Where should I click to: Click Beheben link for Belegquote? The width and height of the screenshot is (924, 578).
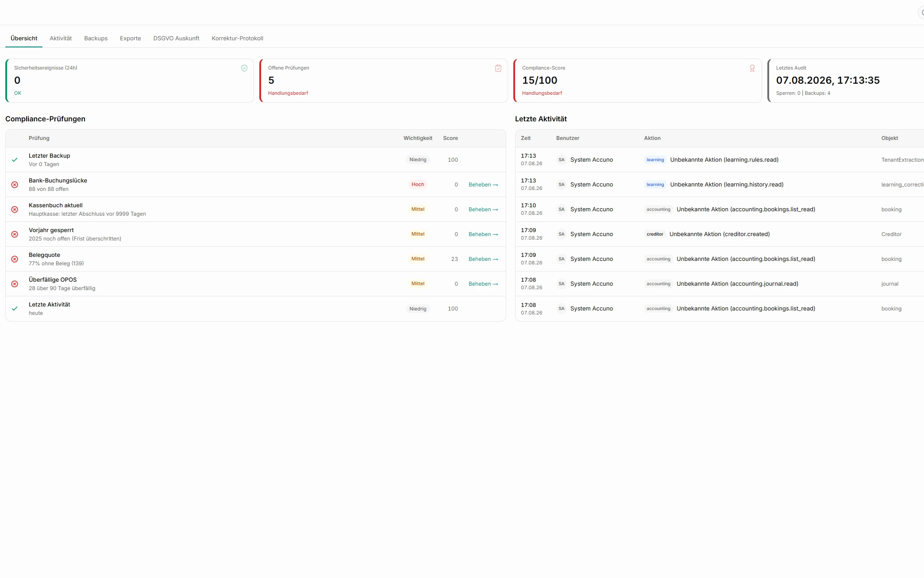pos(483,259)
